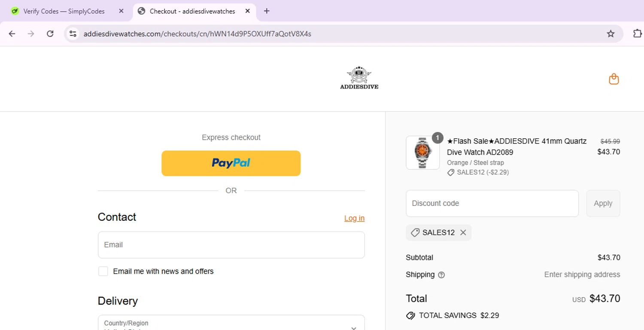Close the Checkout addiesdivewatches tab
644x330 pixels.
tap(248, 11)
